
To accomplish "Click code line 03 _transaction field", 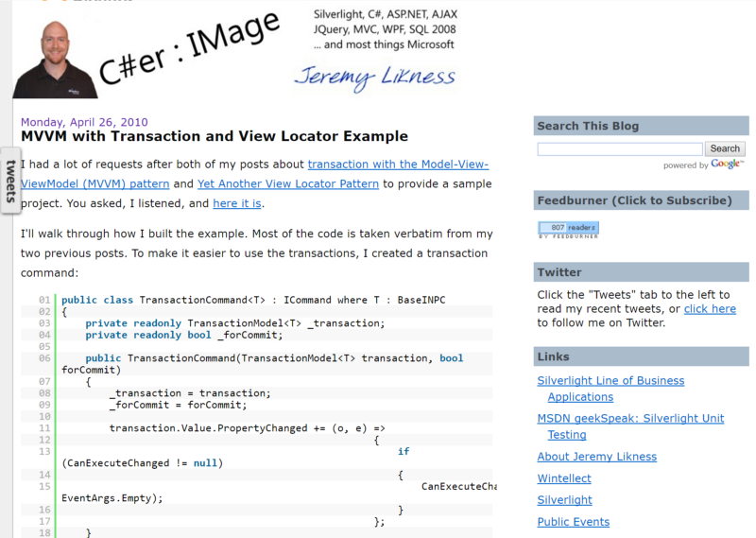I will pyautogui.click(x=234, y=323).
